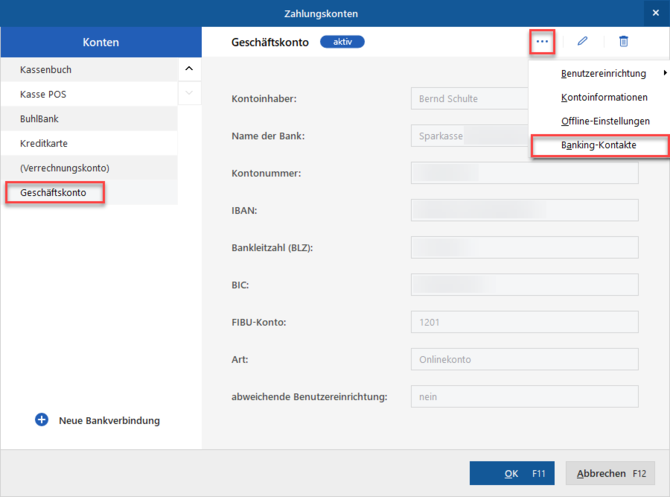Select BuhlBank account
This screenshot has height=497, width=670.
coord(89,119)
